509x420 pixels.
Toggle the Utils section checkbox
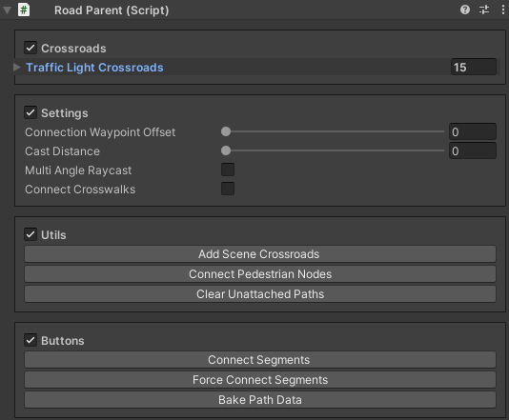31,234
